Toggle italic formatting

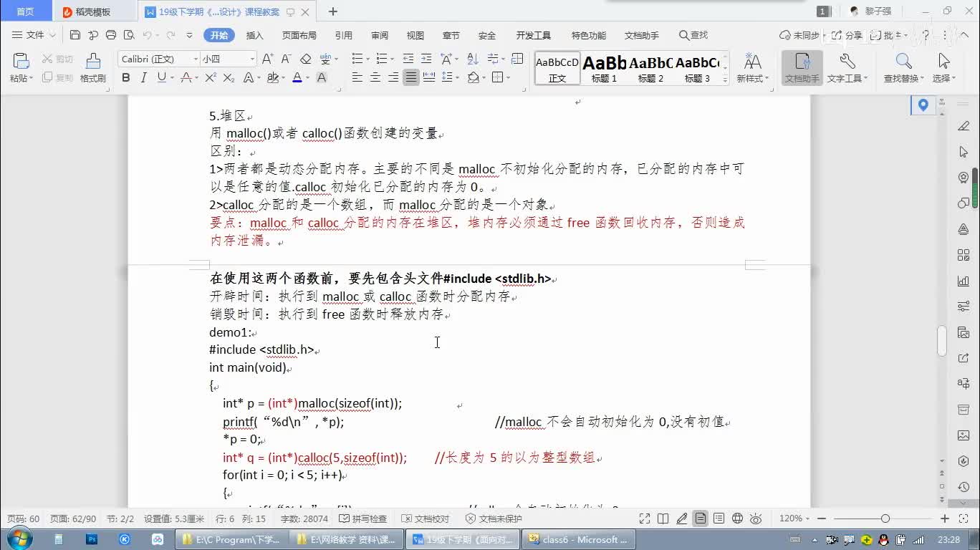click(x=144, y=77)
